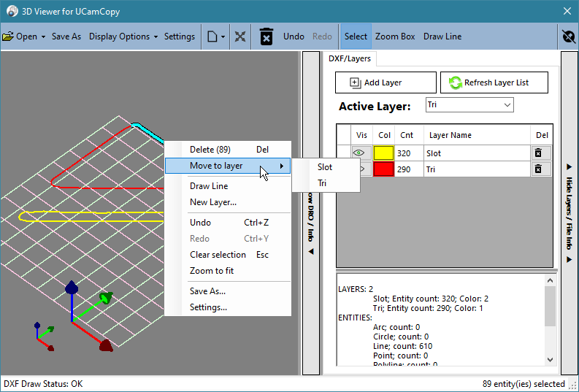Image resolution: width=579 pixels, height=392 pixels.
Task: Click the 320 count cell
Action: (x=409, y=153)
